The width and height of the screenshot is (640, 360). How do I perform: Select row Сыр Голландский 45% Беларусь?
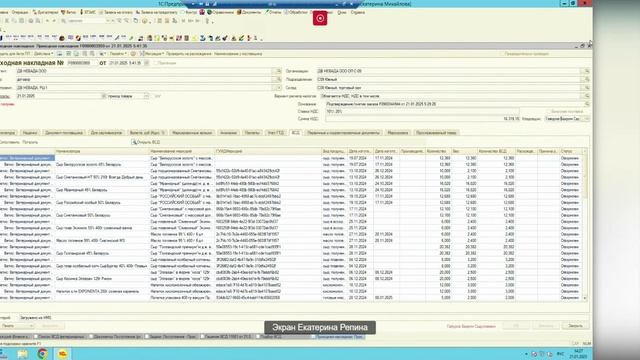[x=291, y=253]
